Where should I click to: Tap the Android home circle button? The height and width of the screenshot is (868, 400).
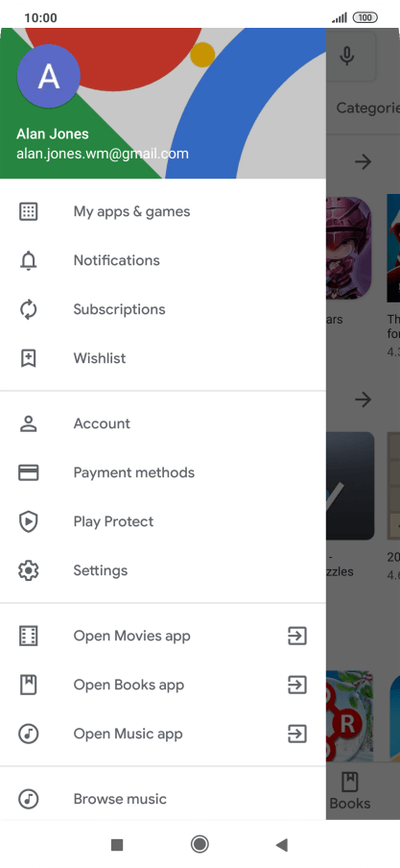[200, 844]
